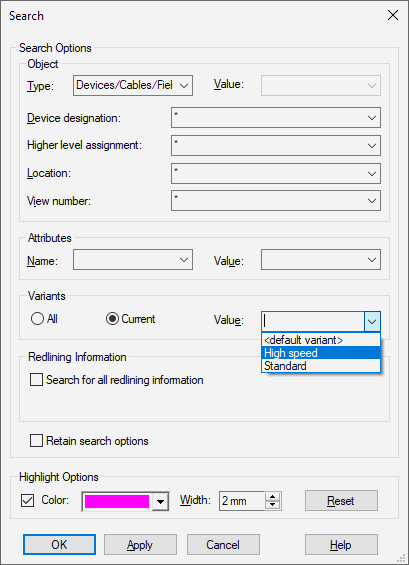Select the Current variants radio button
Viewport: 409px width, 565px height.
(x=112, y=319)
